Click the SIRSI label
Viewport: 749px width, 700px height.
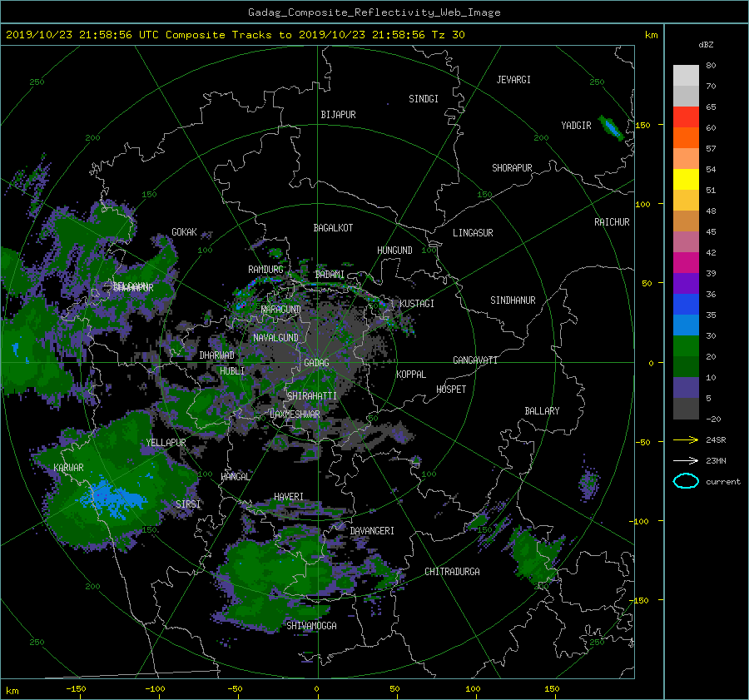pos(188,504)
